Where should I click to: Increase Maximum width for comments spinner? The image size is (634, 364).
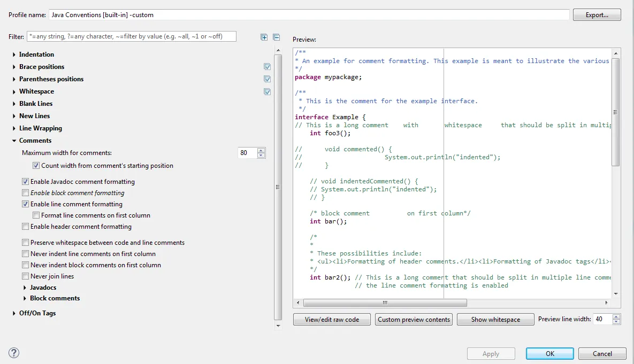[261, 150]
